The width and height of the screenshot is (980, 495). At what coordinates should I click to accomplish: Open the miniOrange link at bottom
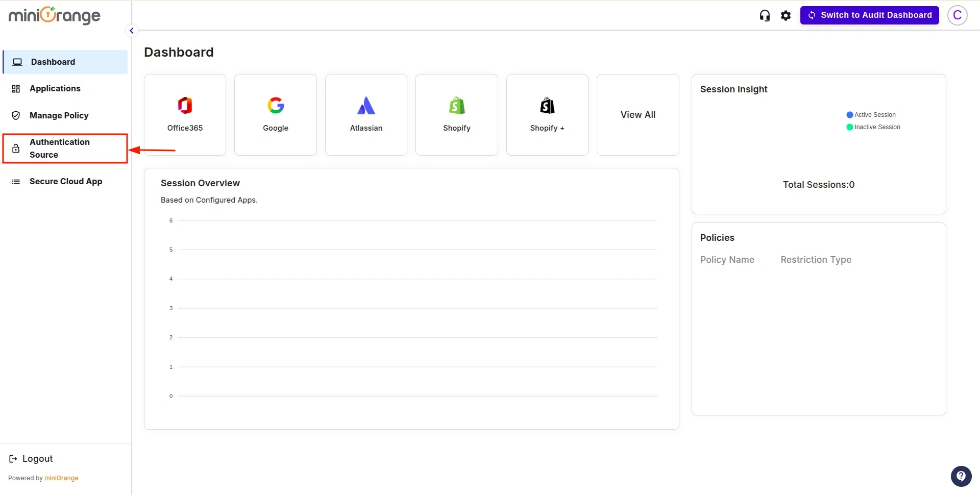click(x=61, y=478)
